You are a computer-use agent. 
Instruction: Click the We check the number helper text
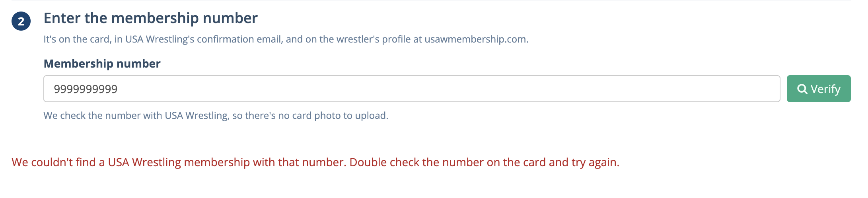pyautogui.click(x=216, y=116)
